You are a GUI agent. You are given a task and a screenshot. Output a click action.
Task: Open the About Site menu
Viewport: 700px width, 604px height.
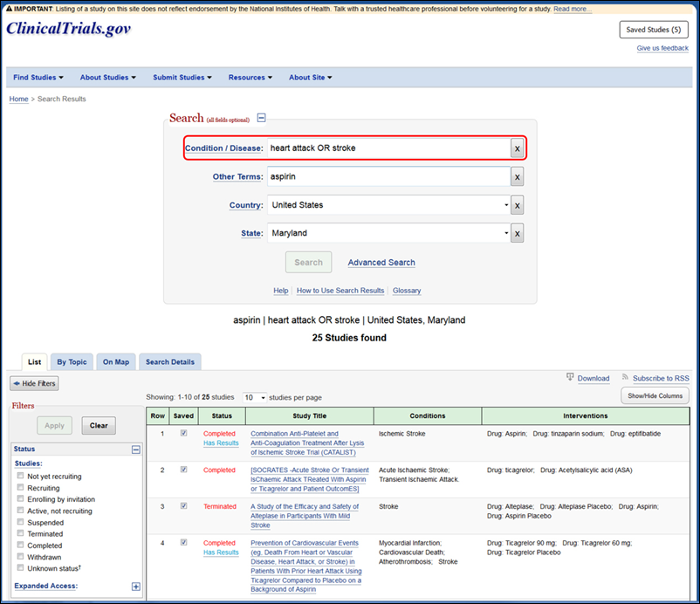click(x=310, y=78)
